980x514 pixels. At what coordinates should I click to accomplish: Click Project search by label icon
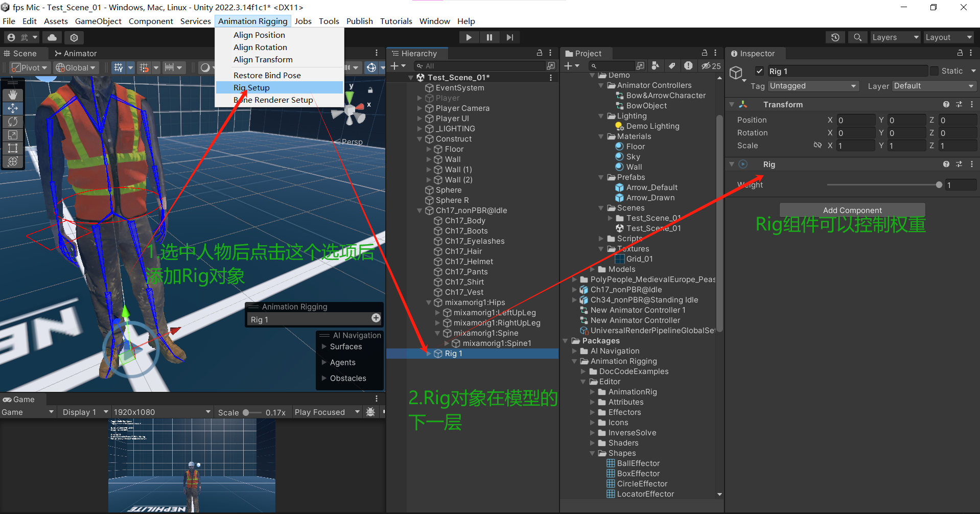[x=672, y=66]
